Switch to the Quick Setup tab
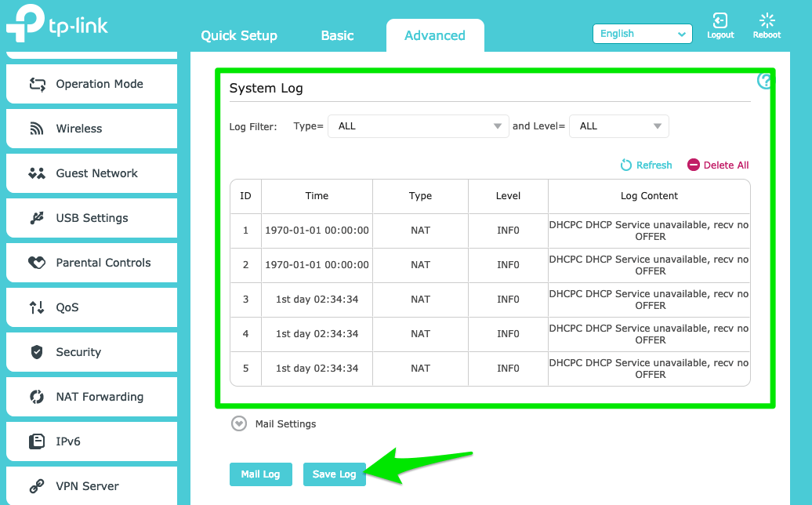This screenshot has height=505, width=812. [x=239, y=36]
